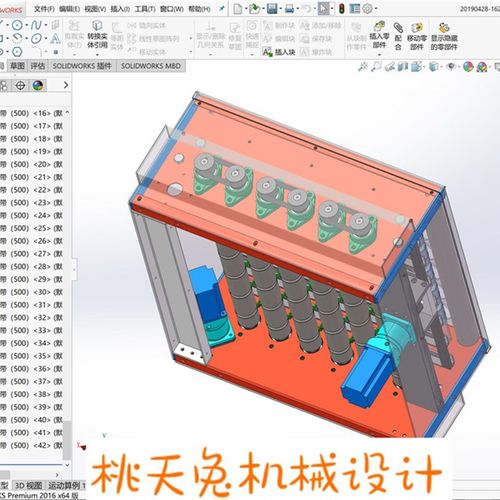Select tree item (500) <33>

(31, 330)
